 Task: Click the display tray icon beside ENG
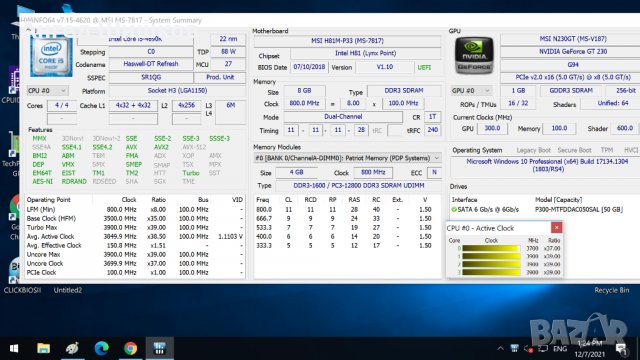click(543, 349)
